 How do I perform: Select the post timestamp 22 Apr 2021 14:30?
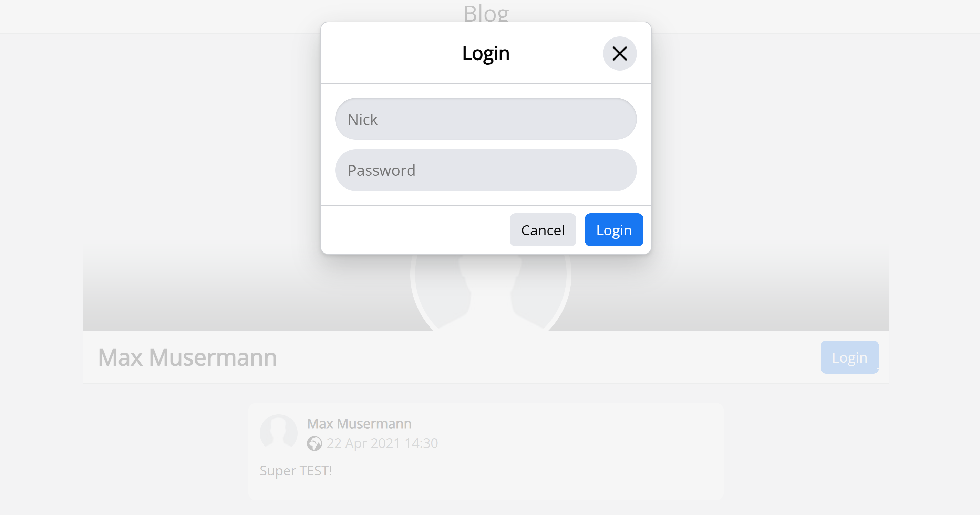click(x=382, y=443)
